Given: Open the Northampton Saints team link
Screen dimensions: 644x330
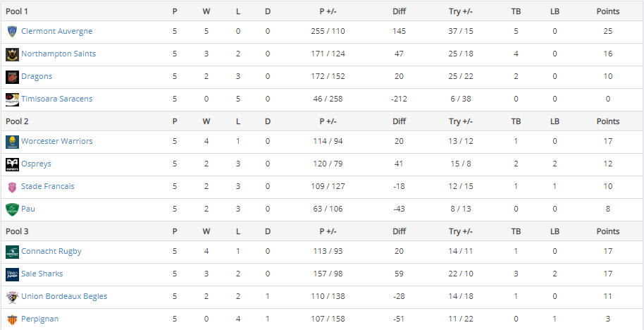Looking at the screenshot, I should tap(58, 54).
